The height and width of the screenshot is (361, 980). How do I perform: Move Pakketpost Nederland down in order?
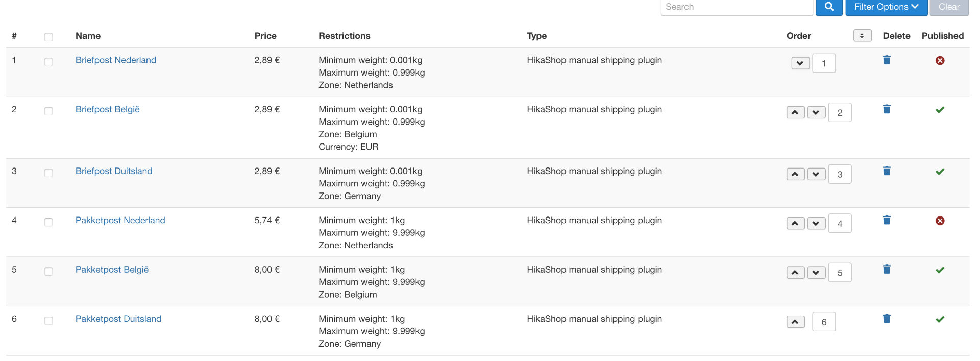[x=816, y=224]
